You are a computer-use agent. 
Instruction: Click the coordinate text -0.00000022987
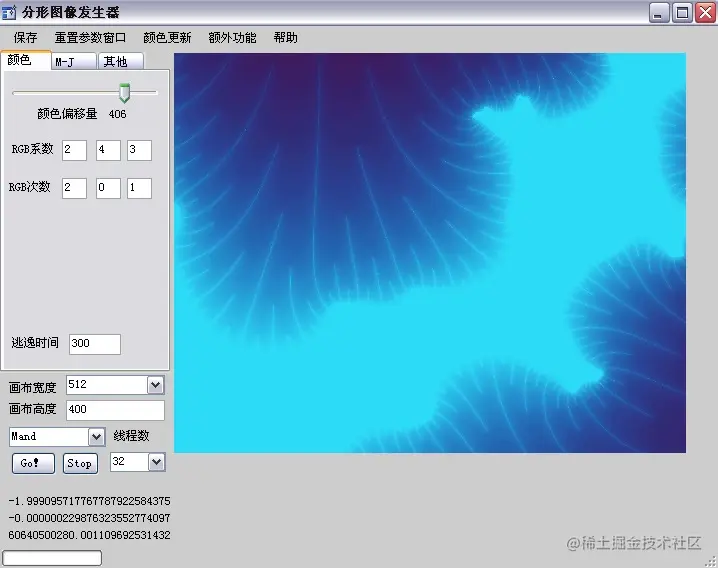click(x=89, y=518)
